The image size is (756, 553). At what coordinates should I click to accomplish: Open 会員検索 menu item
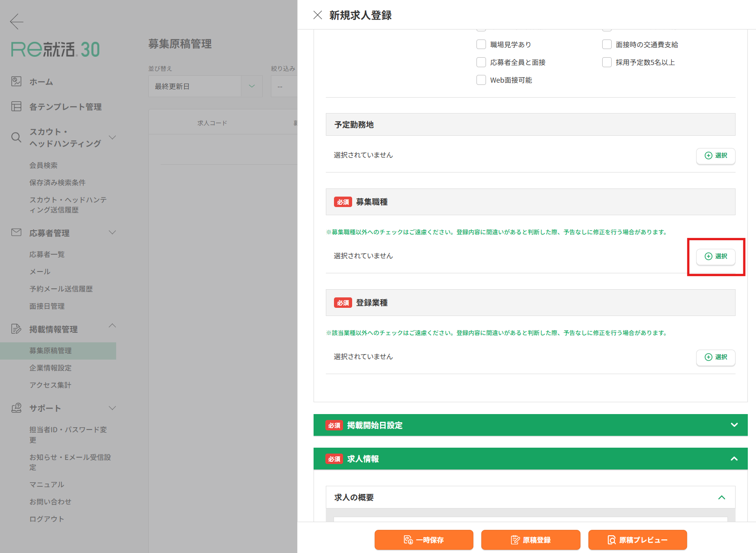tap(44, 165)
